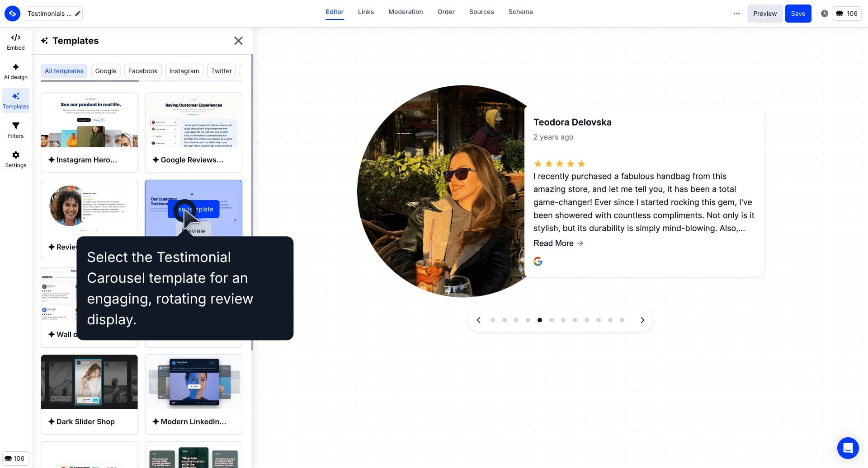Screen dimensions: 868x468
Task: Filter templates by Twitter
Action: point(222,71)
